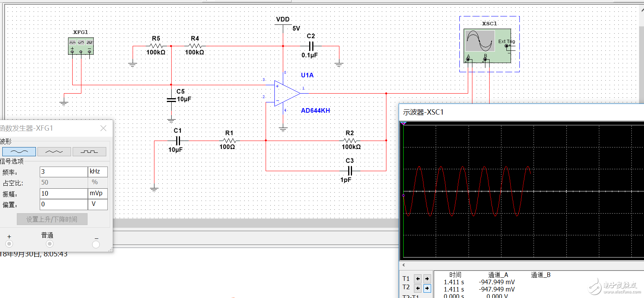The height and width of the screenshot is (298, 644).
Task: Click the 10µF value label of C5
Action: point(184,99)
